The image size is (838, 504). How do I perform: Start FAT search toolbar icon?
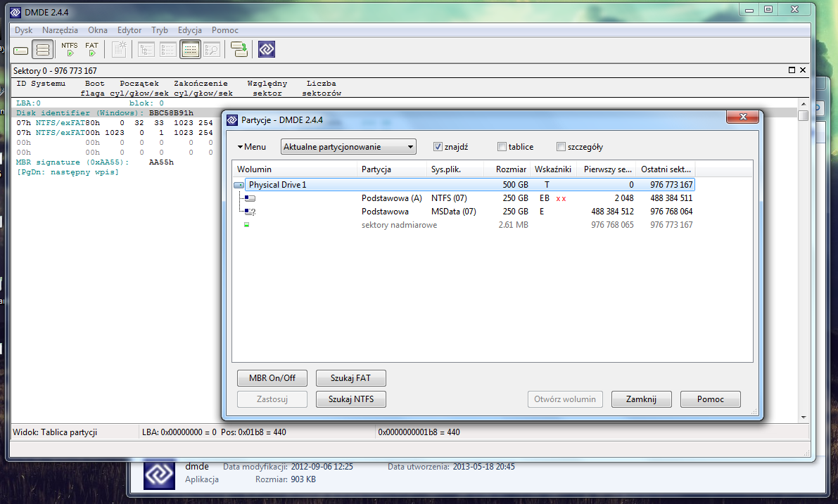(x=92, y=49)
